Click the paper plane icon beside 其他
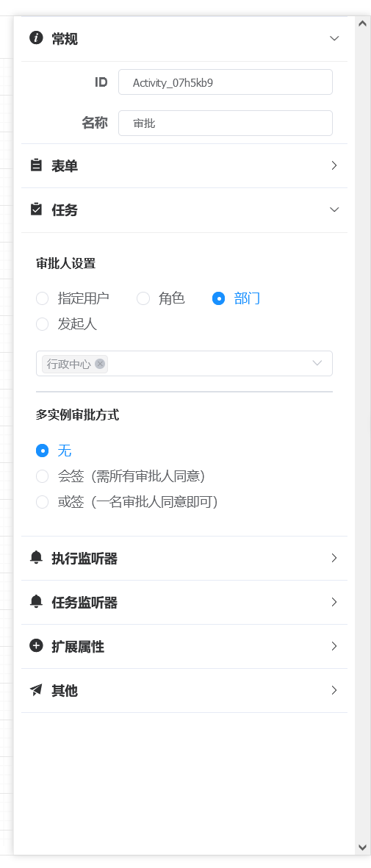371x868 pixels. pos(36,689)
